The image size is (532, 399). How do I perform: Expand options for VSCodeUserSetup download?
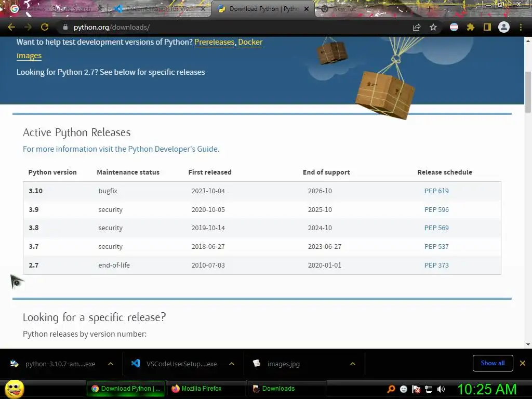[x=232, y=364]
